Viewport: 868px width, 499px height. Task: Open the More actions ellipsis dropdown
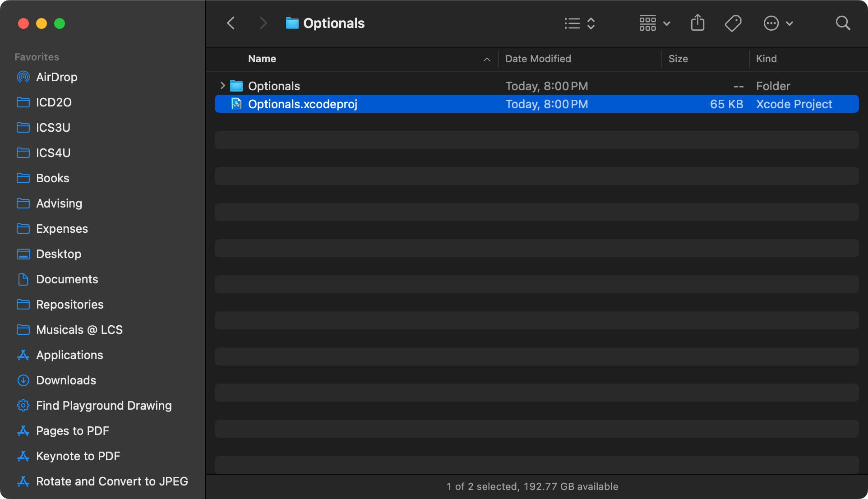778,23
